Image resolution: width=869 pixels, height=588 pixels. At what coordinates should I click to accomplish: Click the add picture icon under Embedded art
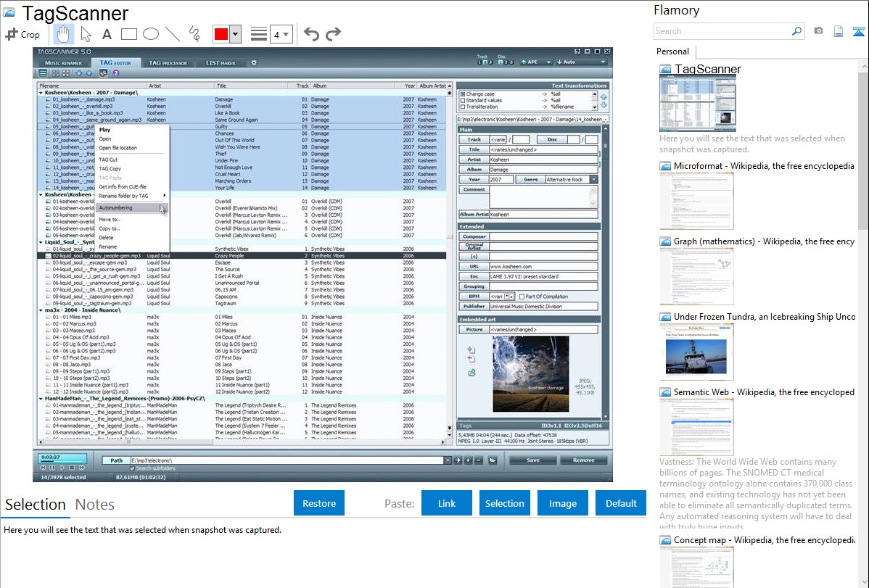tap(471, 349)
